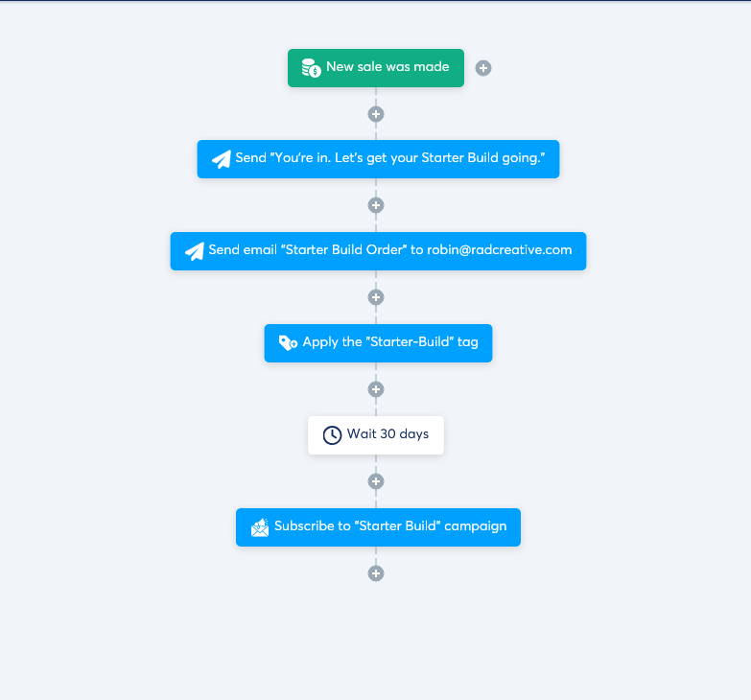The width and height of the screenshot is (751, 700).
Task: Insert a step after the You're in email
Action: click(x=376, y=205)
